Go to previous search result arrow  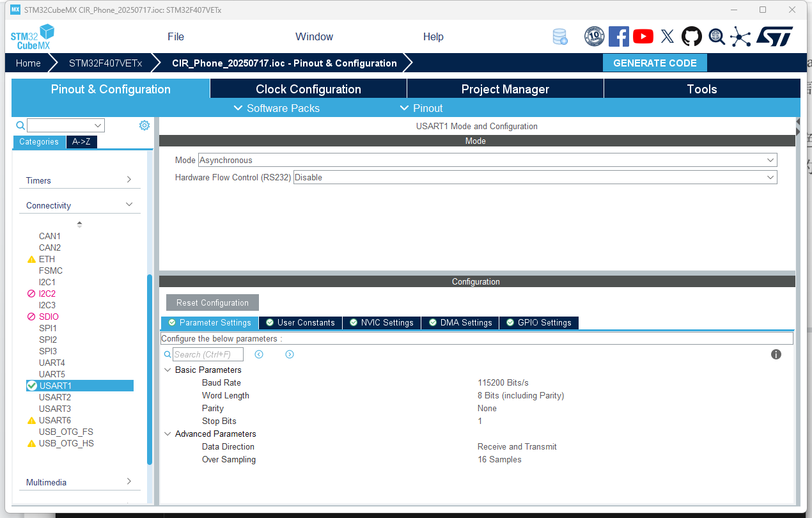click(x=259, y=354)
